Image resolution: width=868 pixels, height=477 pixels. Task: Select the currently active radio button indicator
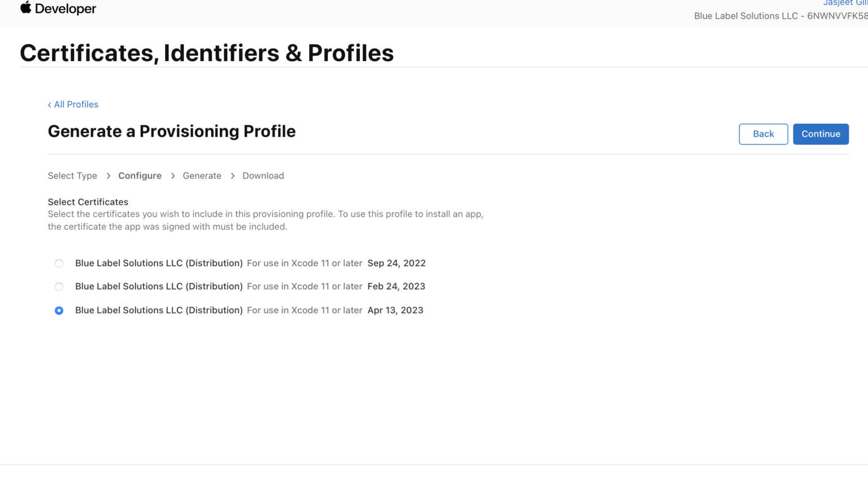pos(59,310)
